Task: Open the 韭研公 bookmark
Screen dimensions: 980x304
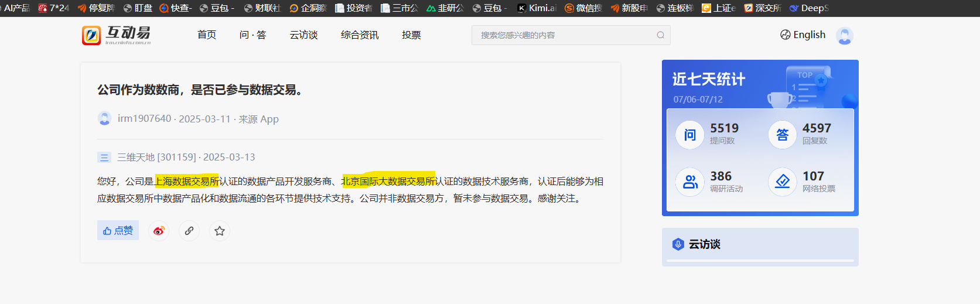Action: [x=445, y=8]
